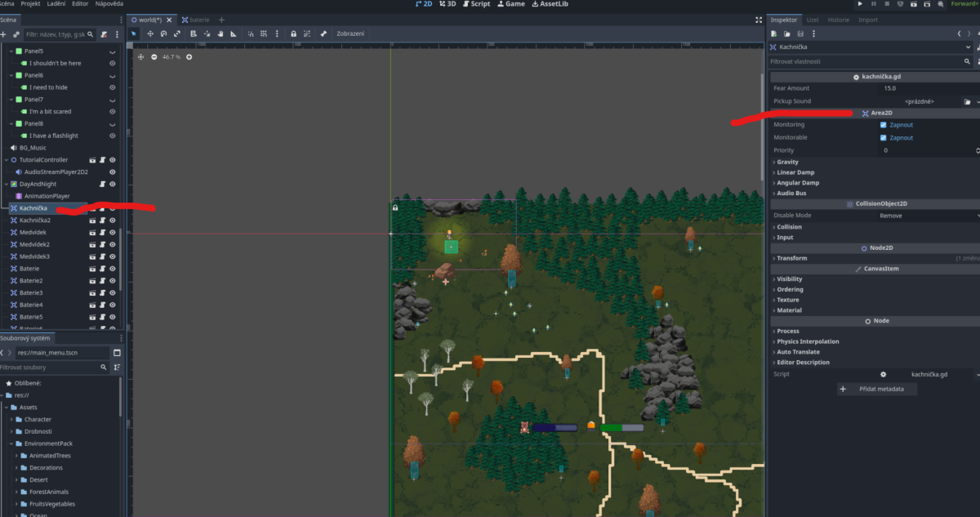Open the Projekt menu
The width and height of the screenshot is (980, 517).
pyautogui.click(x=35, y=4)
